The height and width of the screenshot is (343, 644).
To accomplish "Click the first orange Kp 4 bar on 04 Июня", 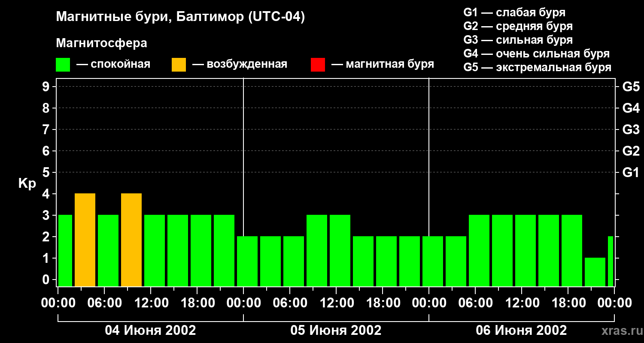I will pos(85,240).
